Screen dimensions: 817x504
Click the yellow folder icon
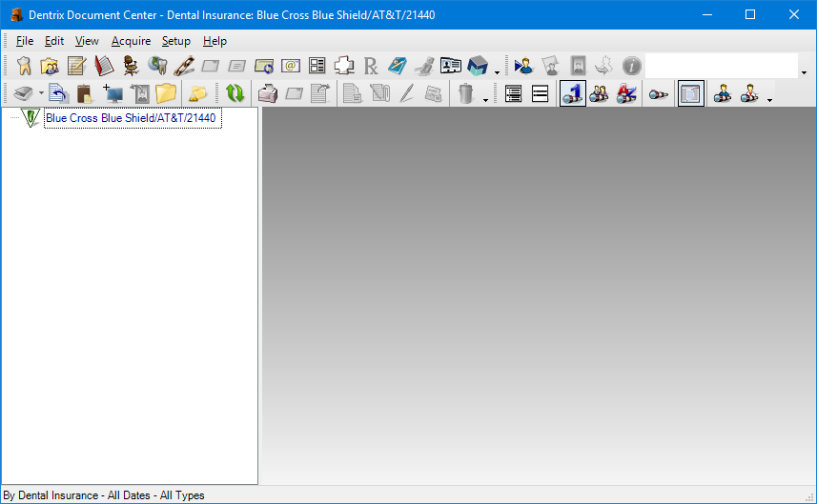pyautogui.click(x=167, y=93)
